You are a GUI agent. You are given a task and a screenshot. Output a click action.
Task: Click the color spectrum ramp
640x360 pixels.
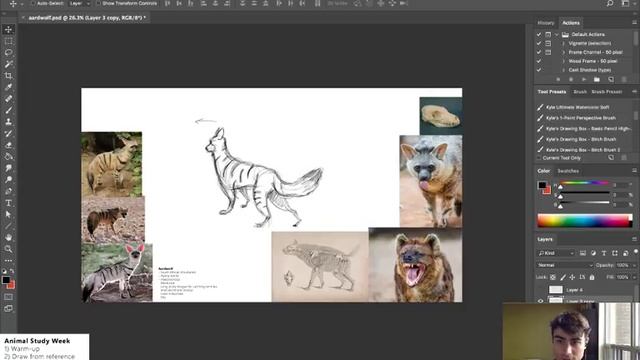click(584, 220)
